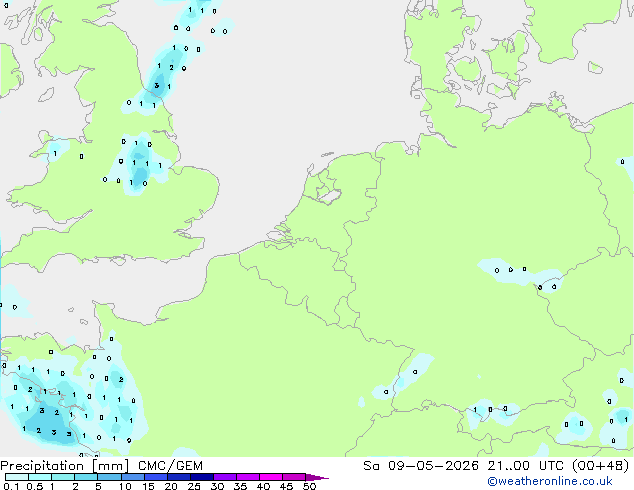
Task: Select the 5 to 10 mm legend swatch
Action: tap(109, 477)
